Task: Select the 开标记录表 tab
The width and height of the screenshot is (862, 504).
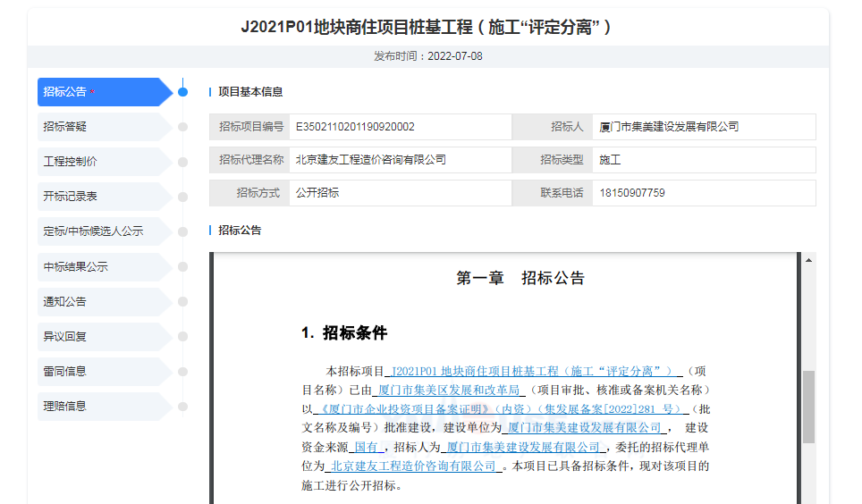Action: coord(98,197)
